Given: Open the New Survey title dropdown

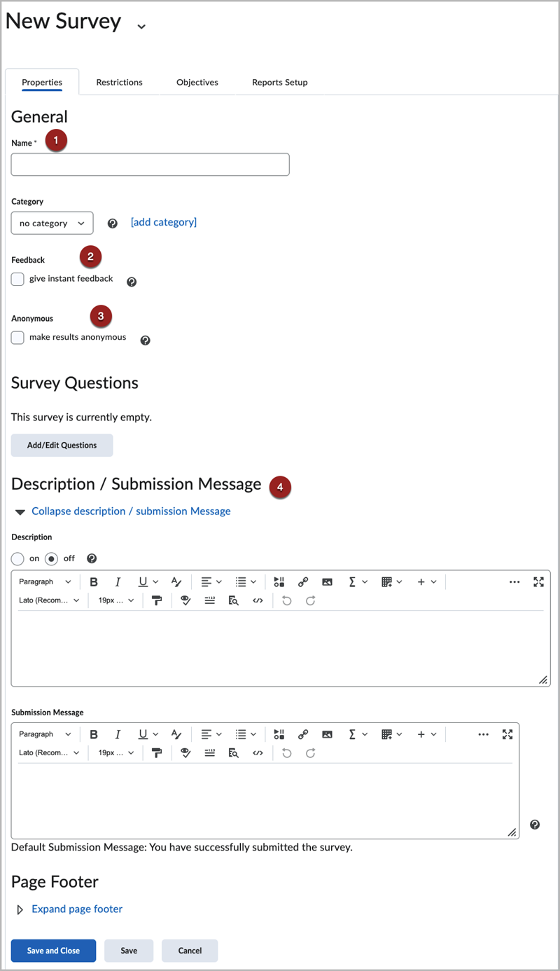Looking at the screenshot, I should click(x=141, y=27).
